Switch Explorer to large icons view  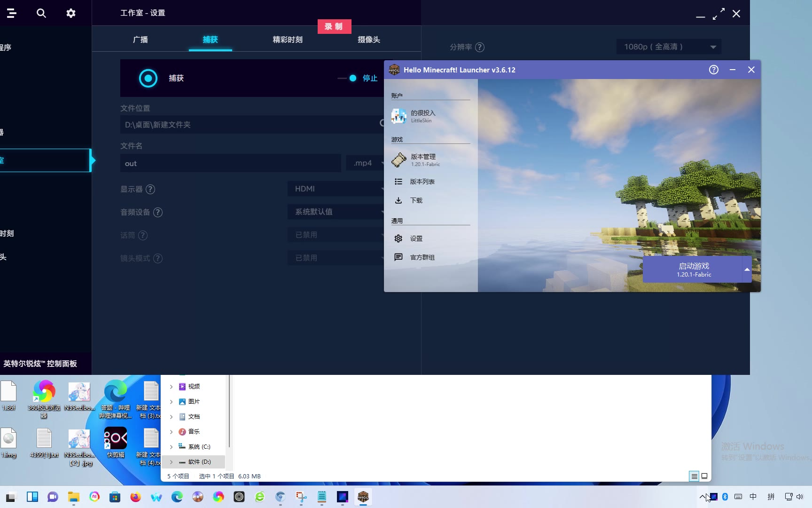pyautogui.click(x=704, y=476)
